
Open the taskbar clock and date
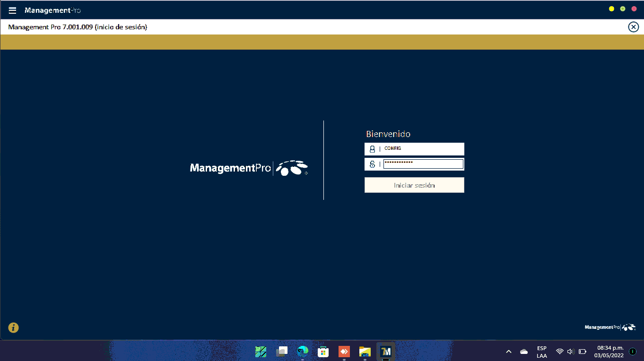610,352
